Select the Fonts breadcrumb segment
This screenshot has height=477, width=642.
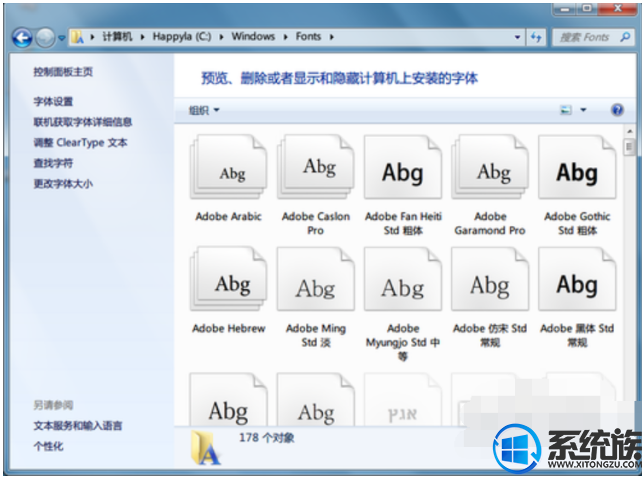[x=308, y=37]
